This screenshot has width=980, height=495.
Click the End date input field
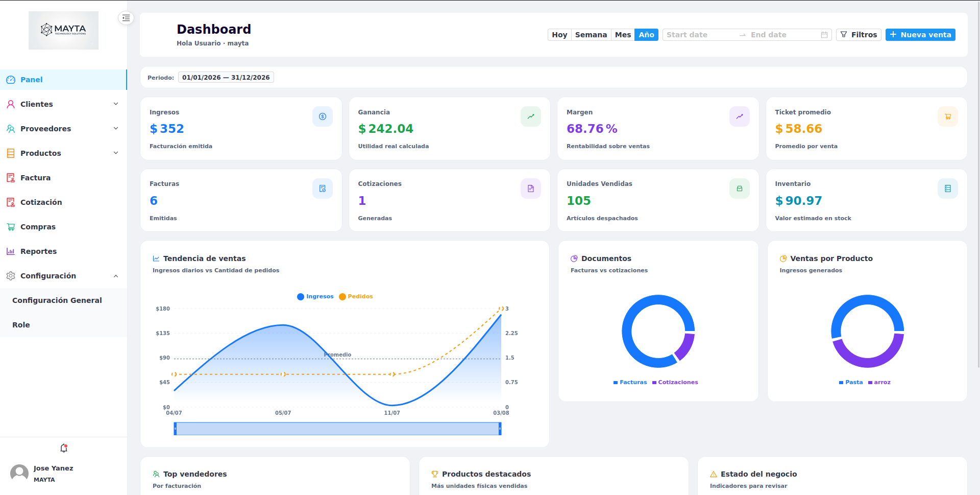(x=783, y=35)
